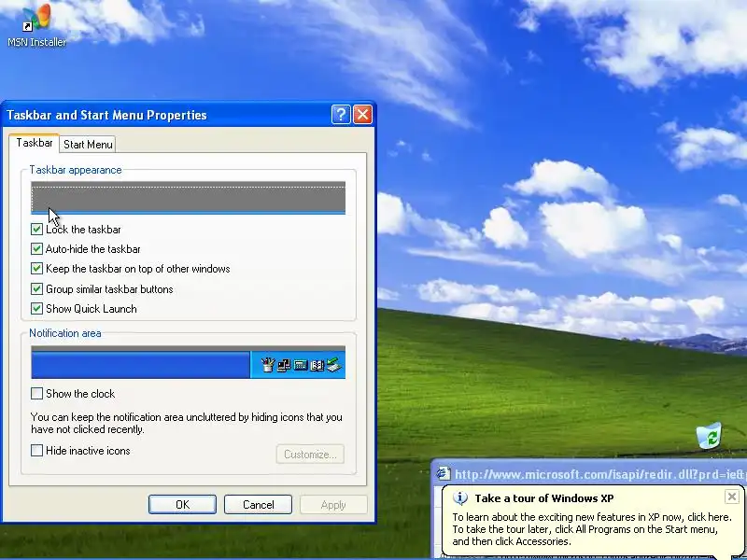Click the taskbar appearance preview image
This screenshot has width=747, height=560.
point(189,198)
